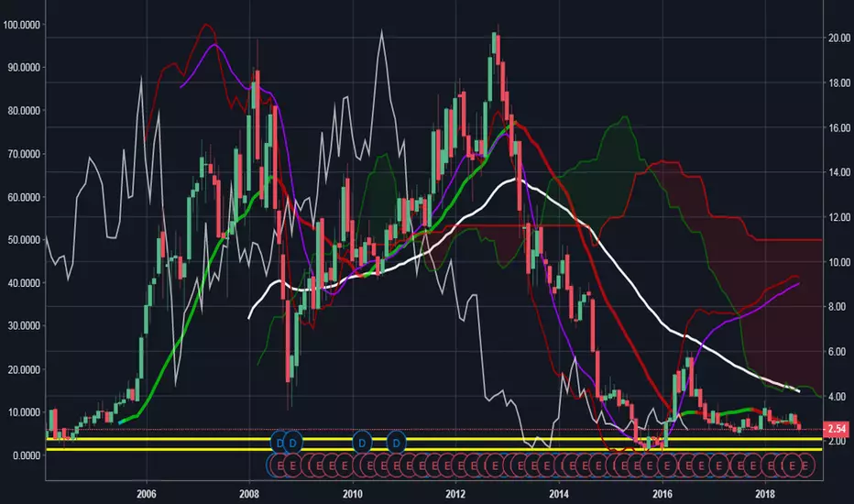Select the 2014 label on time axis
854x504 pixels.
click(559, 494)
